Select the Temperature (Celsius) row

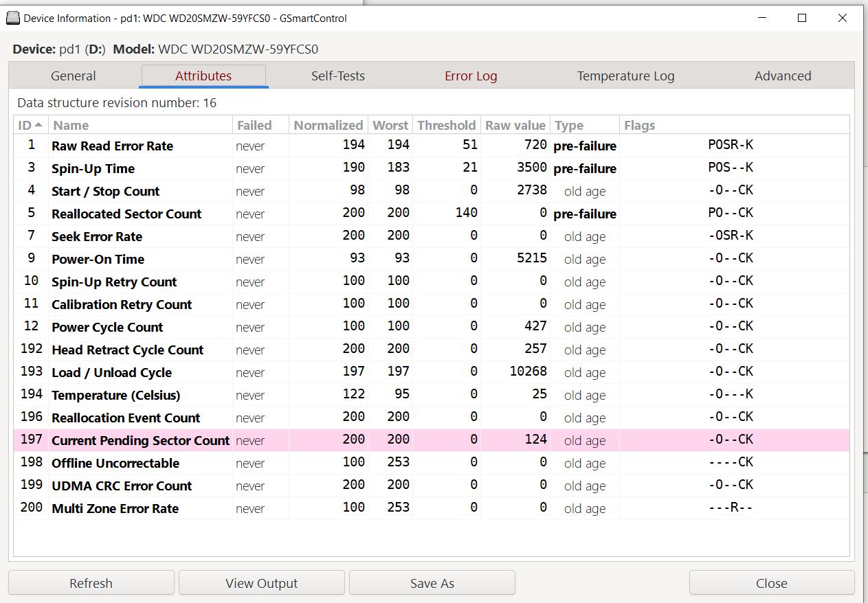pos(432,395)
